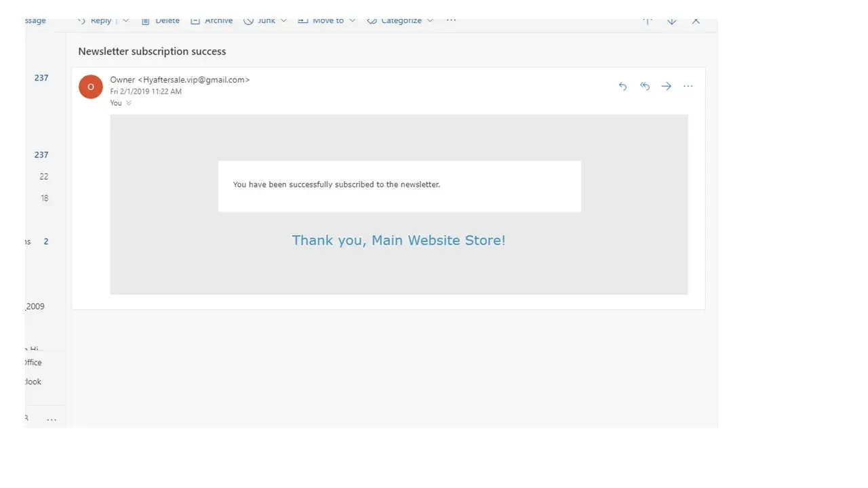Archive the message from the toolbar

coord(212,20)
